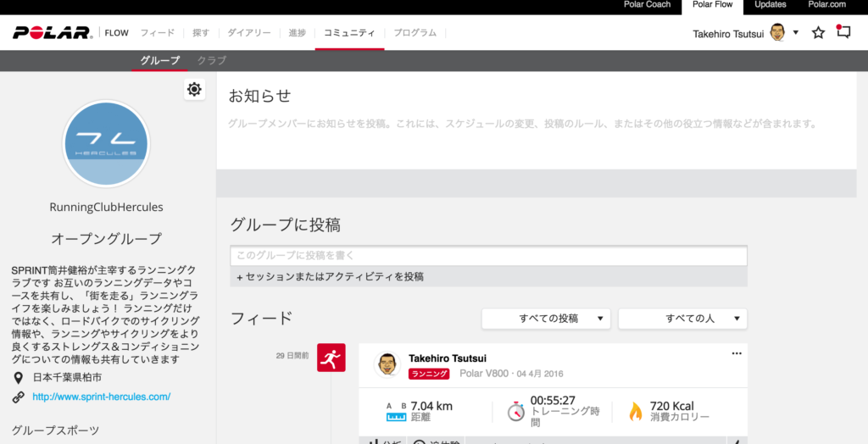This screenshot has width=868, height=444.
Task: Expand the すべての投稿 filter dropdown
Action: pyautogui.click(x=547, y=319)
